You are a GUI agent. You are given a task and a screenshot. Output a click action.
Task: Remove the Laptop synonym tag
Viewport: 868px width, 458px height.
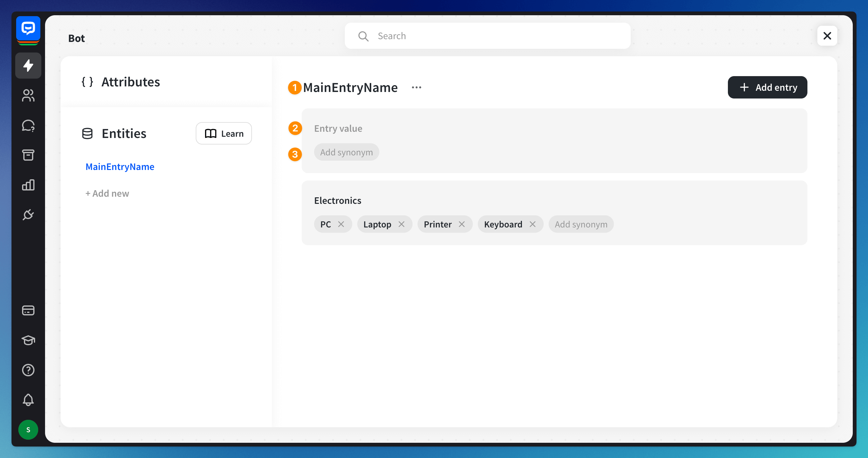click(x=401, y=224)
